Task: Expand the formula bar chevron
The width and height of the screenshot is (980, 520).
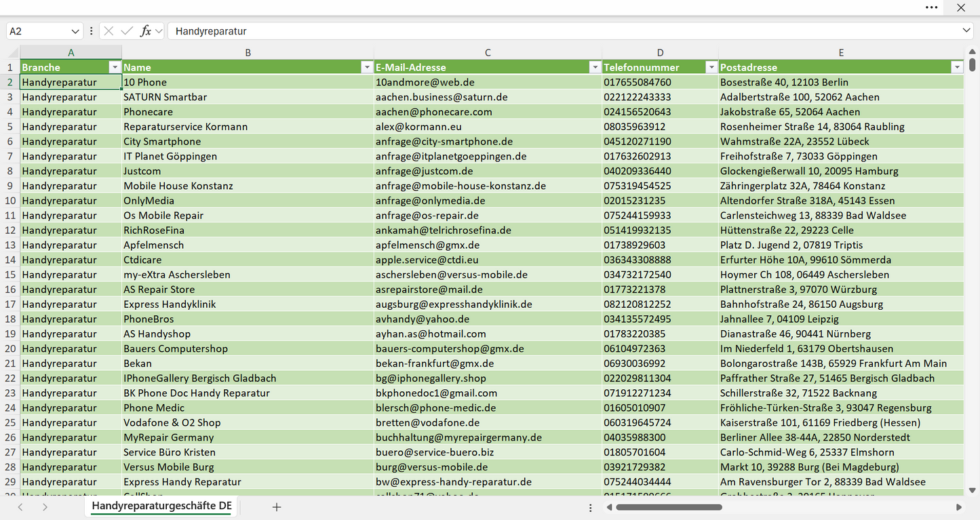Action: click(x=966, y=31)
